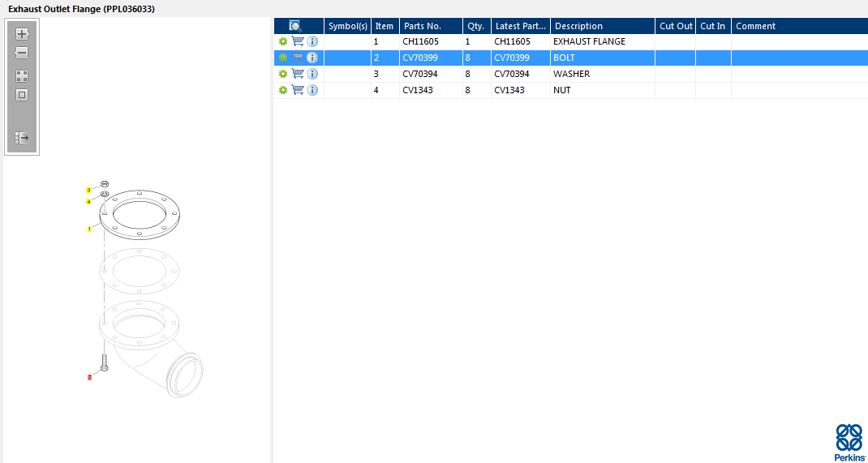Click the green gear icon for NUT
868x463 pixels.
click(x=283, y=90)
